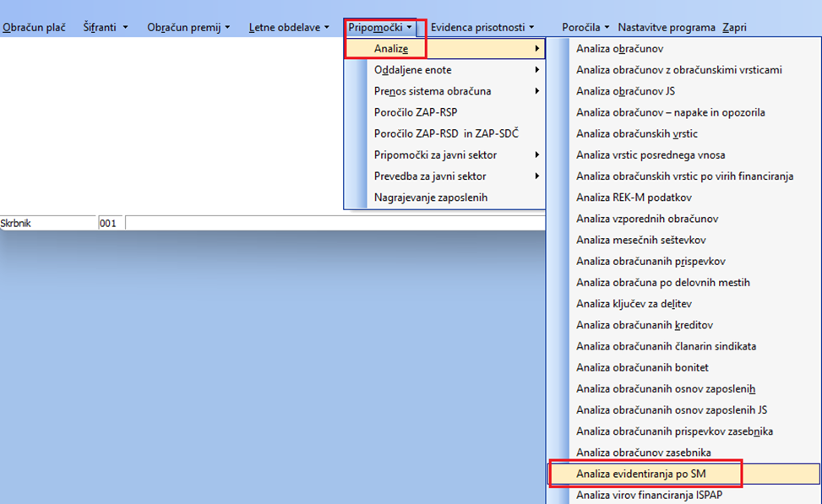
Task: Click Zapri to close the program
Action: tap(734, 27)
